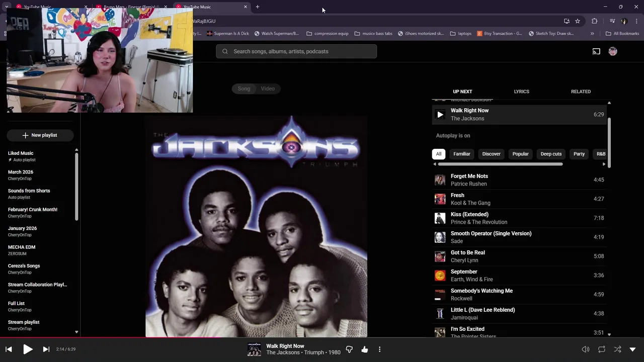
Task: Play Kiss (Extended) by Prince
Action: (x=520, y=218)
